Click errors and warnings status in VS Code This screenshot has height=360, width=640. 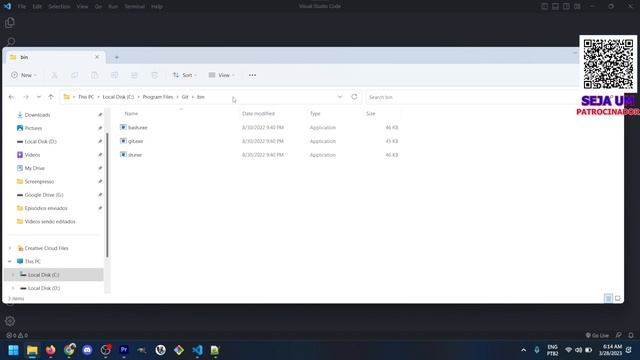pyautogui.click(x=17, y=336)
